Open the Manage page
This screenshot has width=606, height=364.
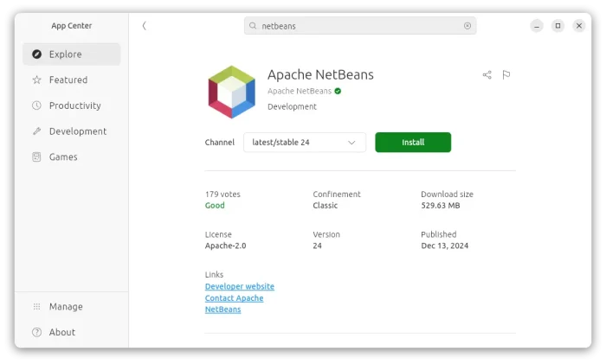(x=72, y=307)
